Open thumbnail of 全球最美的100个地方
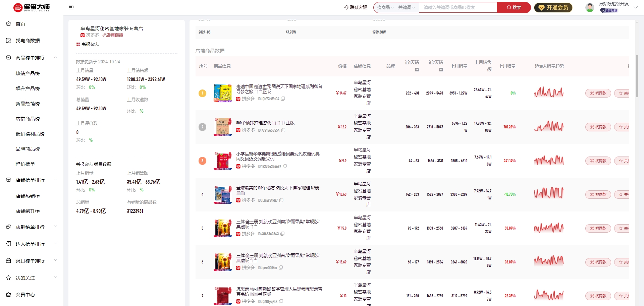The height and width of the screenshot is (306, 644). coord(223,194)
